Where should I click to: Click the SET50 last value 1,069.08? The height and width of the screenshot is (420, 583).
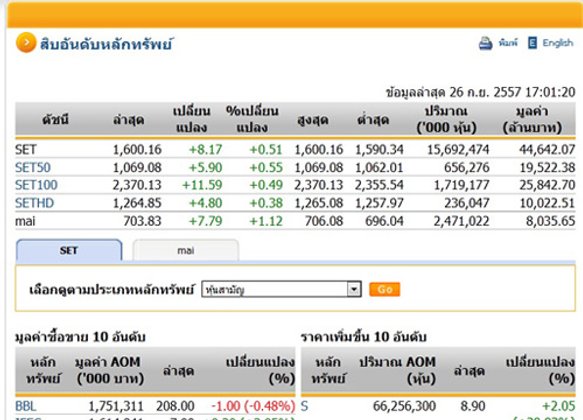click(x=137, y=167)
